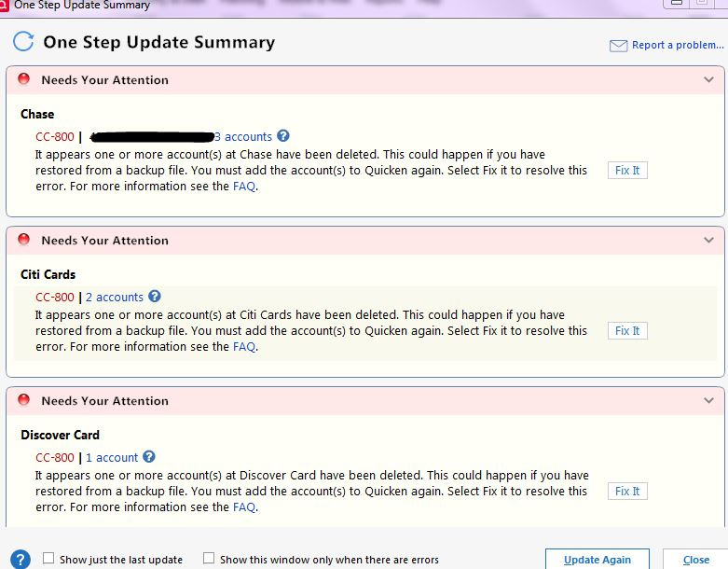Click the red alert icon in the Citi Cards section header
This screenshot has height=569, width=728.
click(23, 239)
